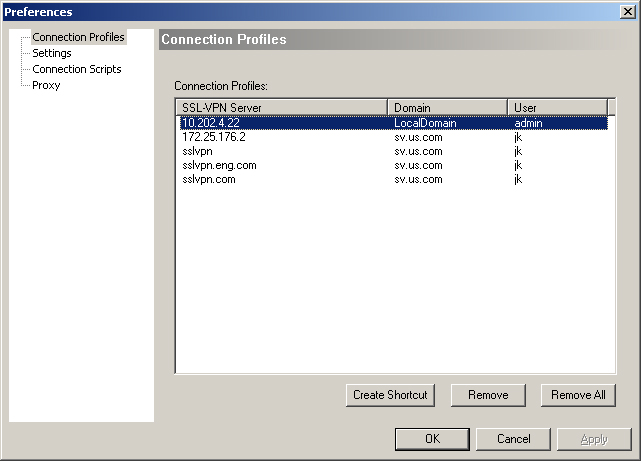Go to Connection Scripts preferences
The image size is (641, 461).
point(77,69)
